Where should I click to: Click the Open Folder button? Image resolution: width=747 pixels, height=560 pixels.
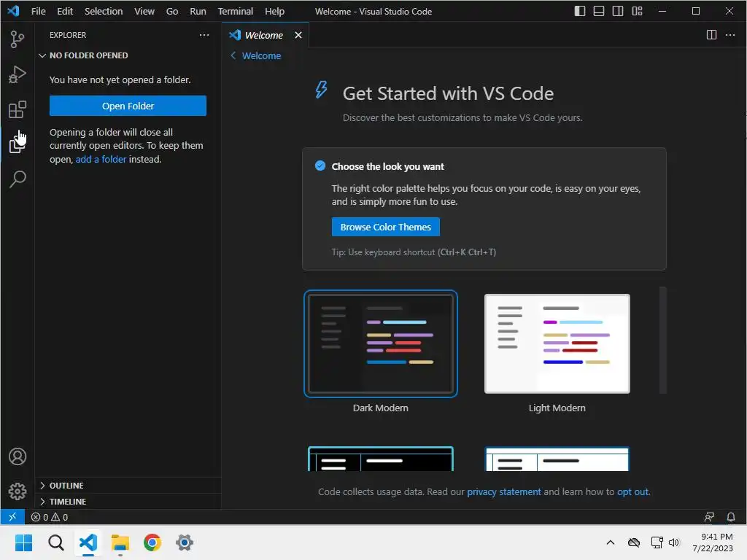coord(128,106)
